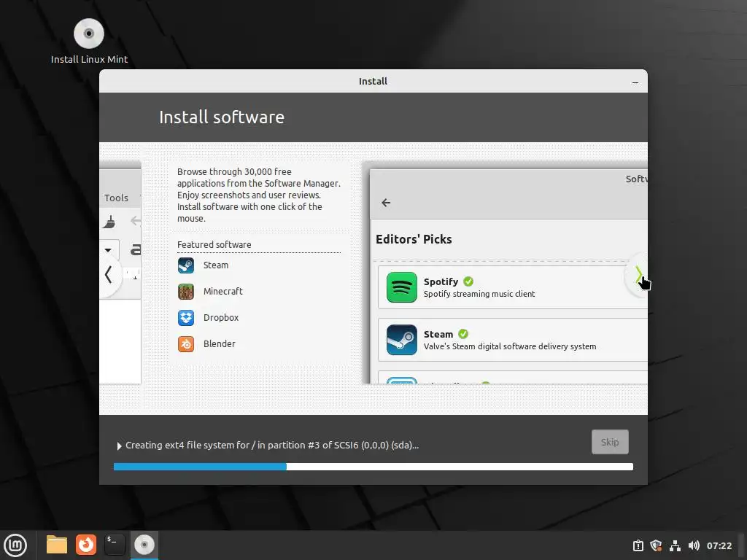Open the Linux Mint menu in the taskbar
747x560 pixels.
coord(15,545)
